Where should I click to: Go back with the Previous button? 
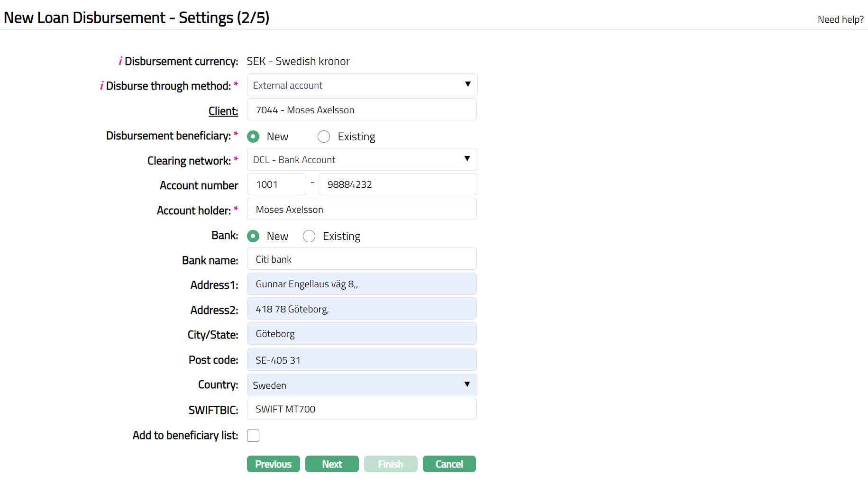coord(273,464)
